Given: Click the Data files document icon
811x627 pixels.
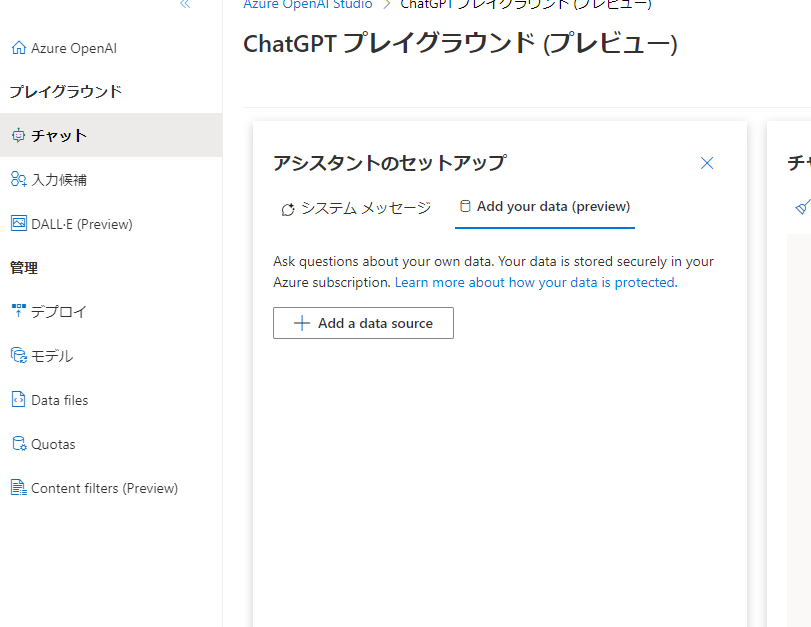Looking at the screenshot, I should click(x=18, y=399).
